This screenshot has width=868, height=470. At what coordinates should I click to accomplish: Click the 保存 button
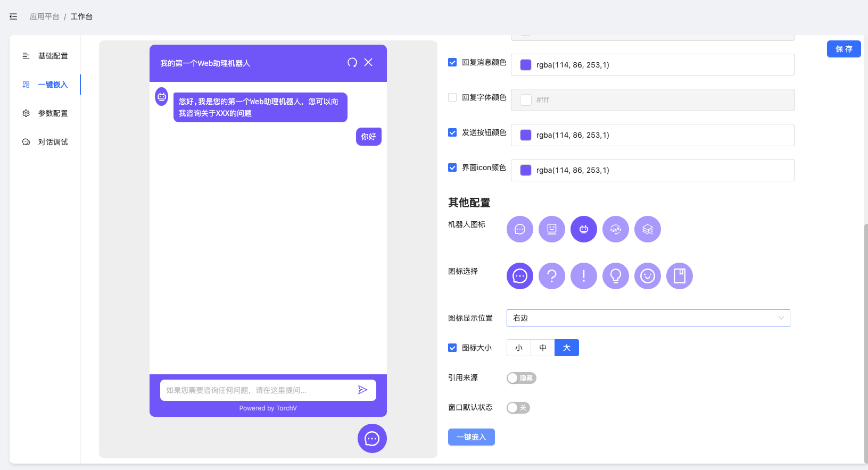coord(844,49)
